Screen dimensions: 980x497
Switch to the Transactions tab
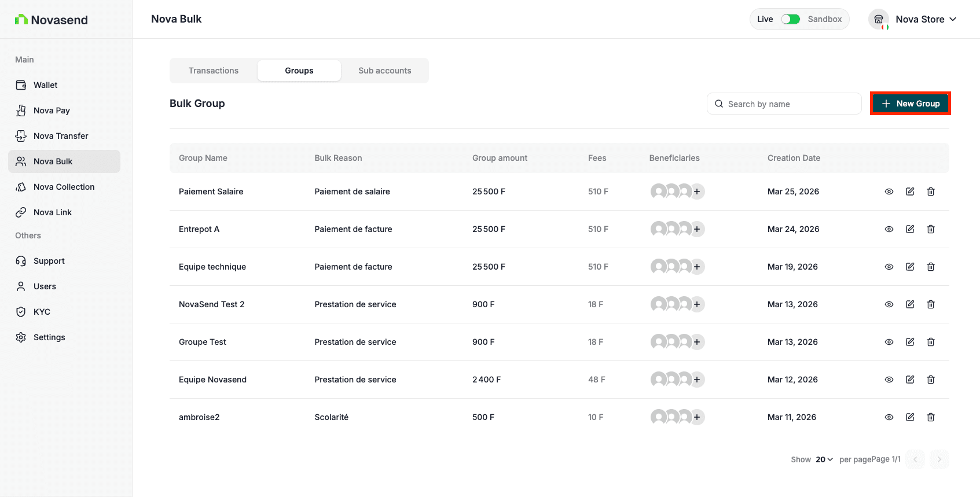coord(214,71)
